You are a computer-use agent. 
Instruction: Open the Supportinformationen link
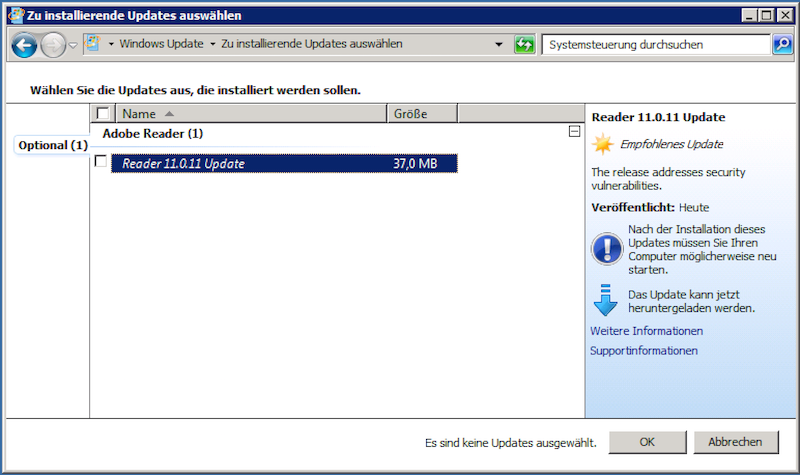point(644,351)
